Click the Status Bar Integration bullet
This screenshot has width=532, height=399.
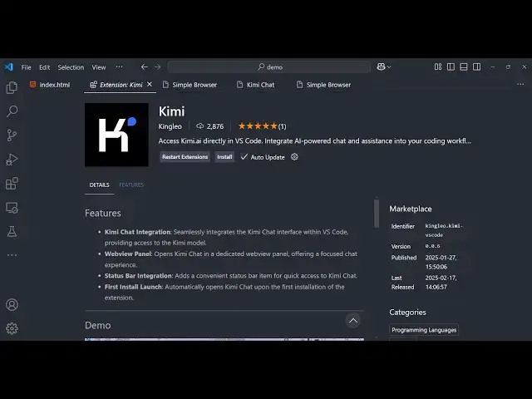[x=231, y=276]
